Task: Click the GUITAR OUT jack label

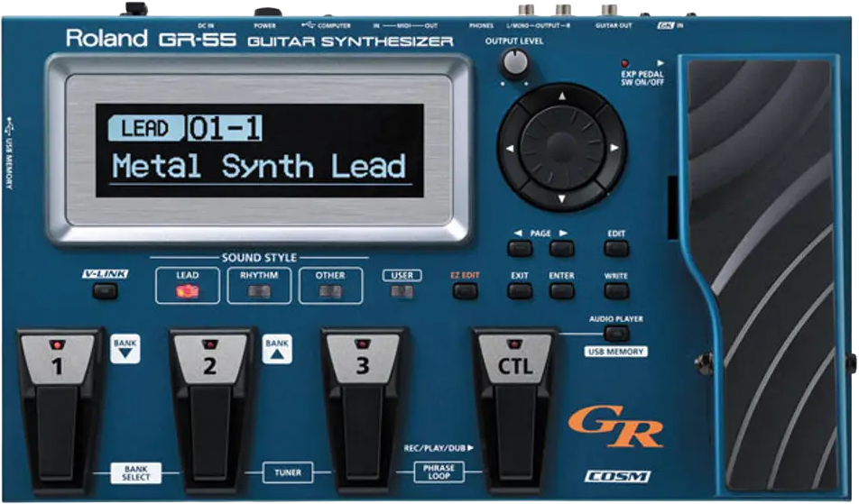Action: 614,26
